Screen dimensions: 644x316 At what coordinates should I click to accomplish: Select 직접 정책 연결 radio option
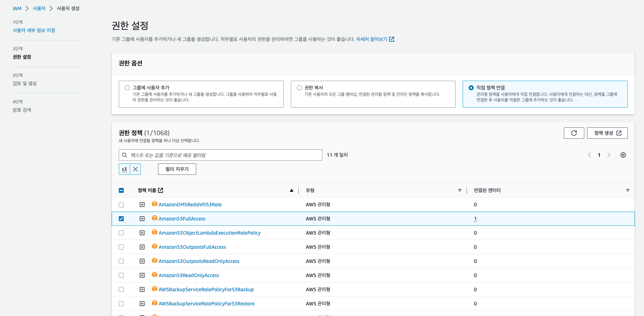[471, 88]
